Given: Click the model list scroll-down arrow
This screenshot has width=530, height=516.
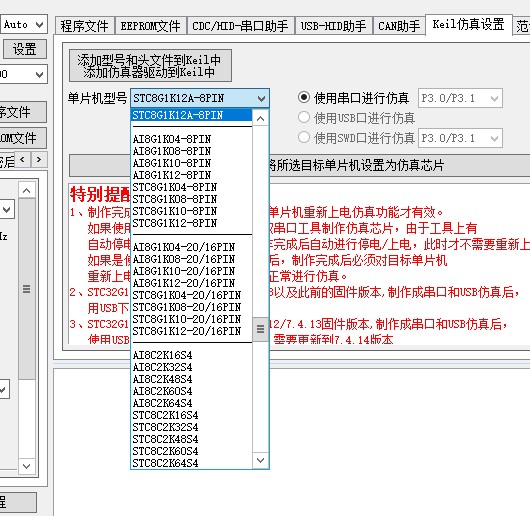Looking at the screenshot, I should (x=260, y=460).
